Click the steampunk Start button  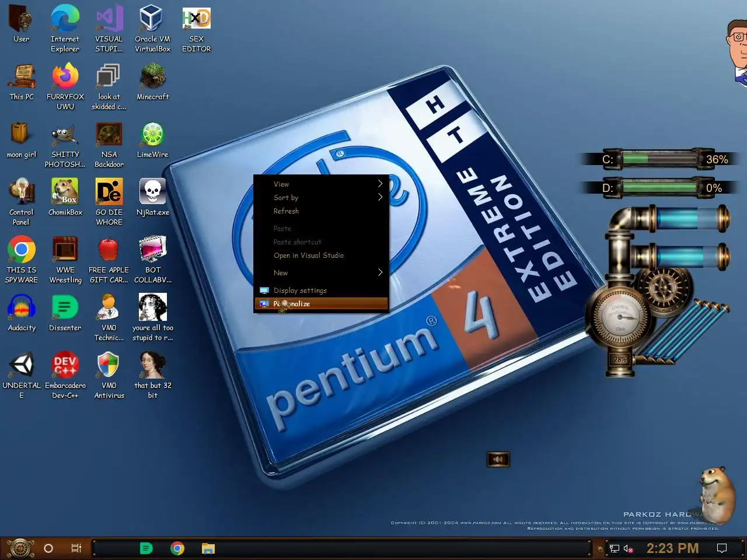[20, 548]
